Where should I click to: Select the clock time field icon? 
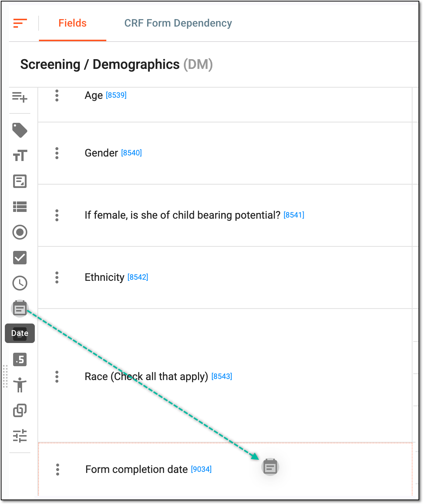click(x=20, y=283)
